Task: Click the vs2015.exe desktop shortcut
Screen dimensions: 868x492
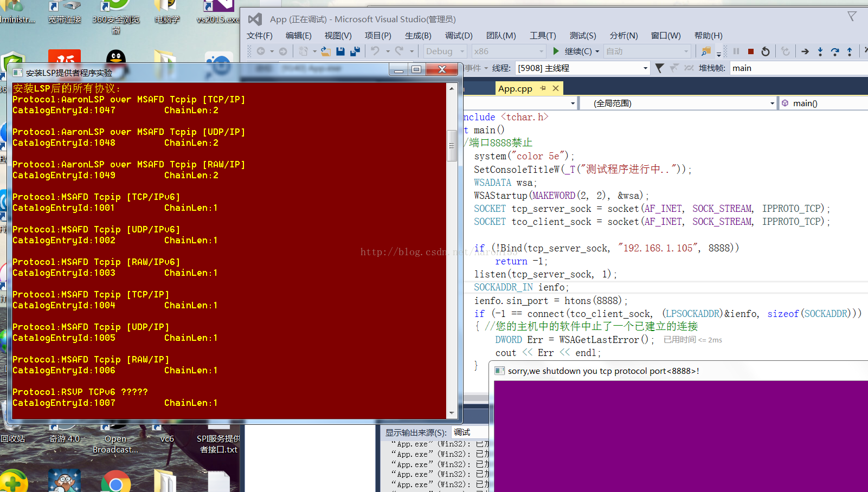Action: click(x=217, y=12)
